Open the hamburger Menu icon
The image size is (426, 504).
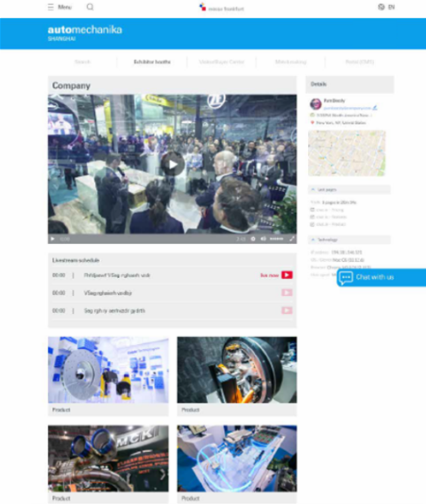point(50,7)
